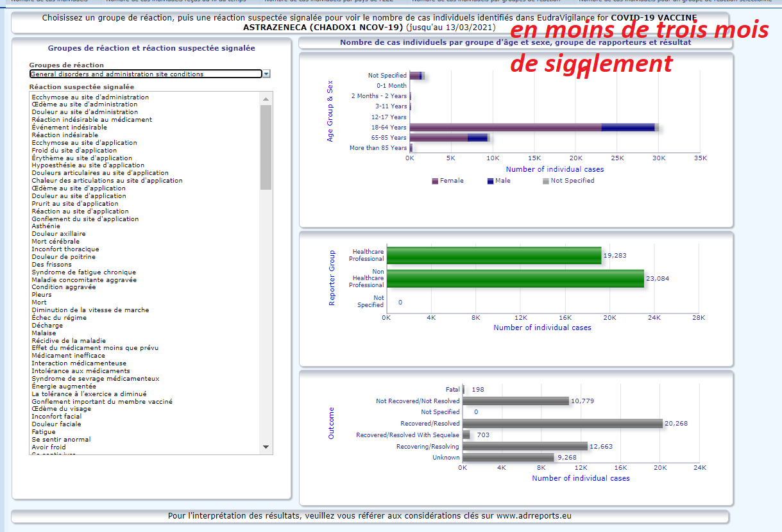
Task: Click the Healthcare Professional green bar
Action: point(493,255)
